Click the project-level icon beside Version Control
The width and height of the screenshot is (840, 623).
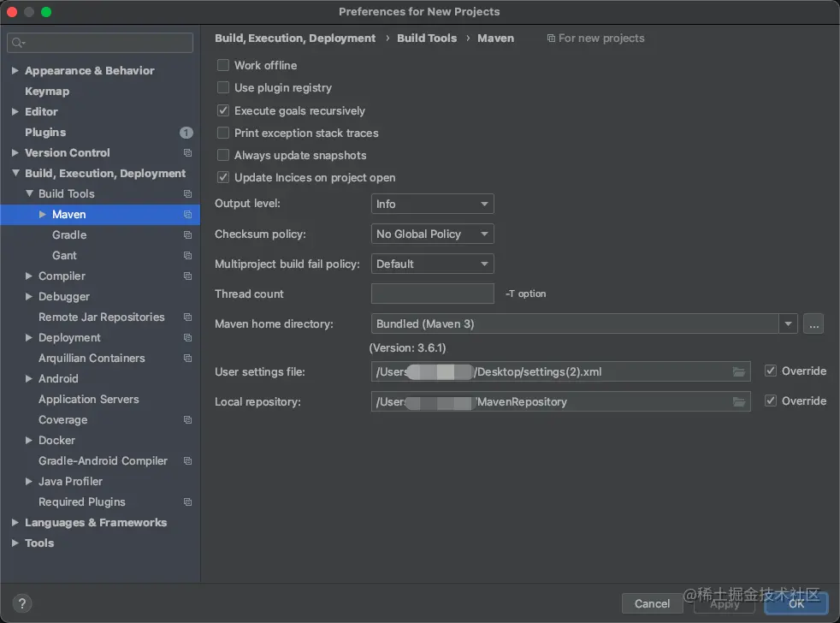pyautogui.click(x=187, y=153)
